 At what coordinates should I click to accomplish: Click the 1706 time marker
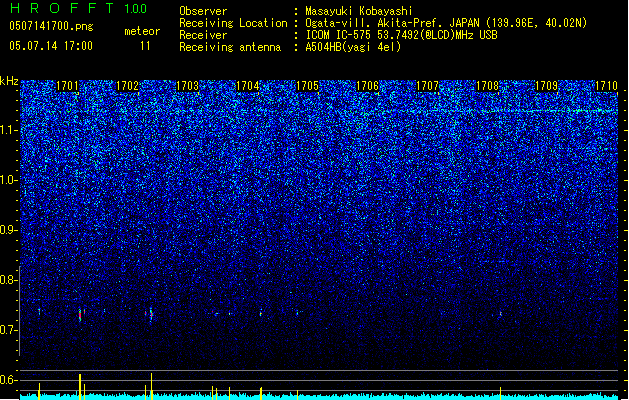[367, 86]
